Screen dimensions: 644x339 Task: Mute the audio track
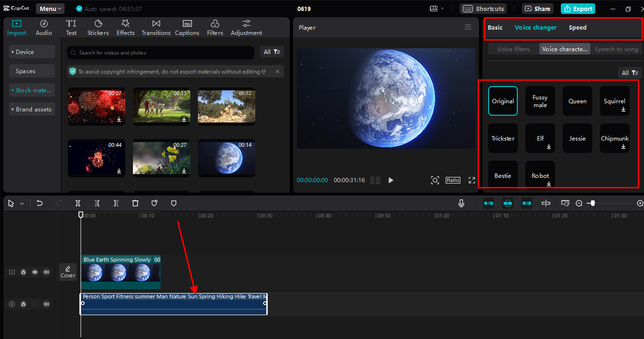(46, 304)
